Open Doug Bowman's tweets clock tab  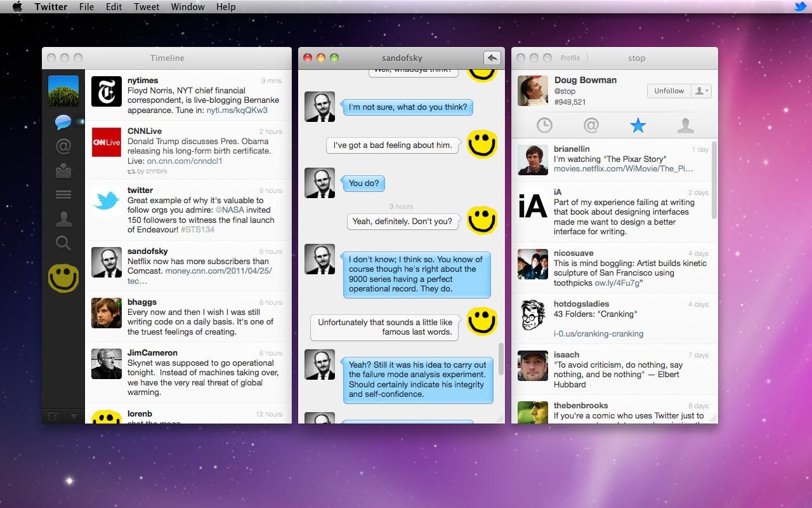544,125
